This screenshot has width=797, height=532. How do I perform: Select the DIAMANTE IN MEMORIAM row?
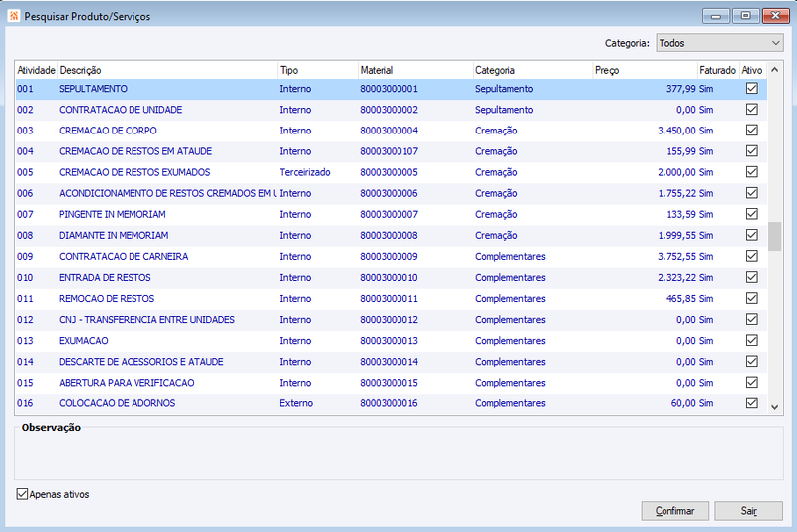391,236
